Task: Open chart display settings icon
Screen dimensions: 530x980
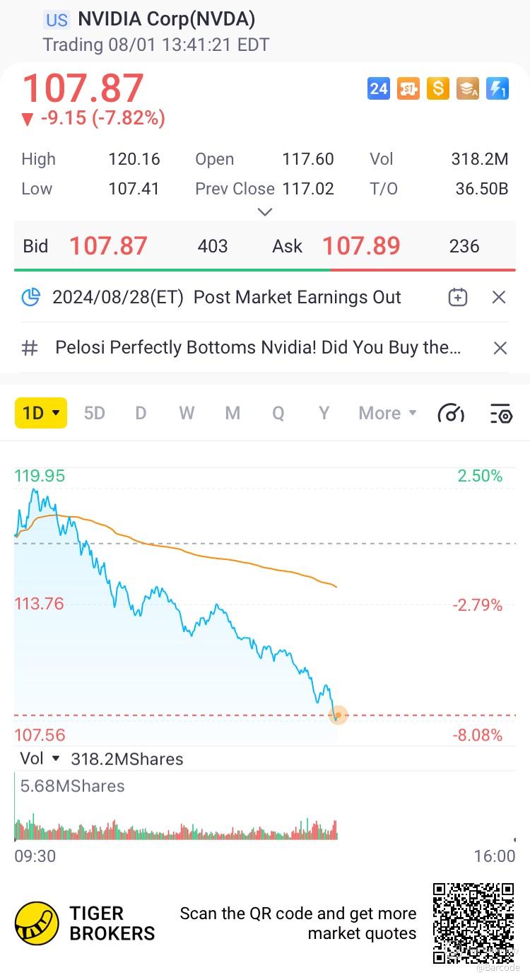Action: coord(500,414)
